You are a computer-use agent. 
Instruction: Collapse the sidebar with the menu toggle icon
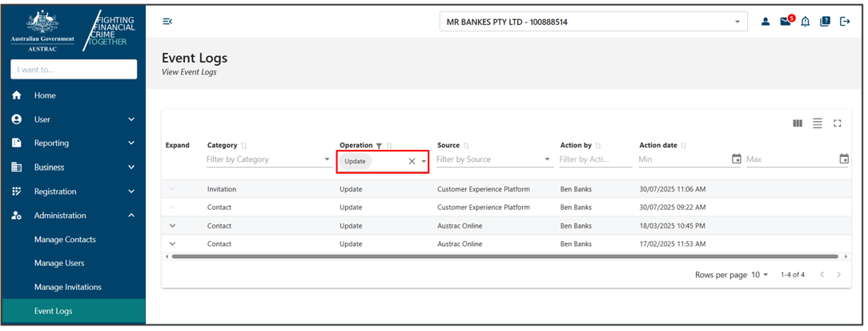coord(167,22)
